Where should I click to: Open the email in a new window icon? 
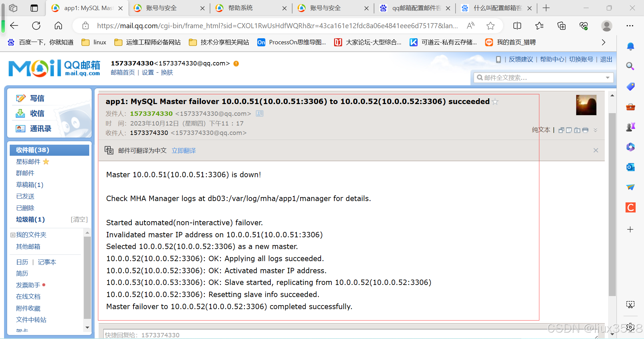(x=561, y=130)
